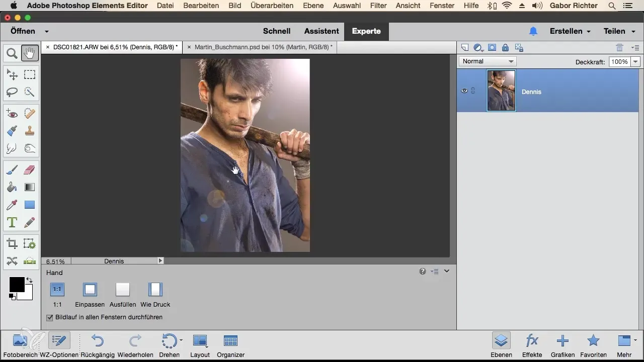Select the Smudge finger tool

[12, 148]
